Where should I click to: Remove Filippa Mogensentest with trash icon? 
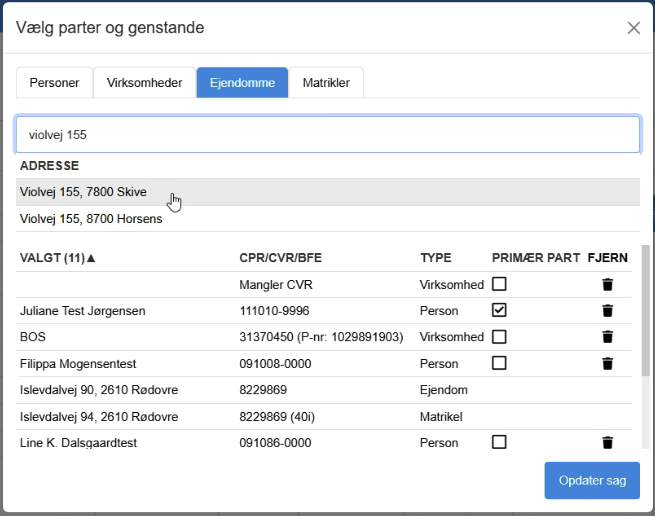607,363
